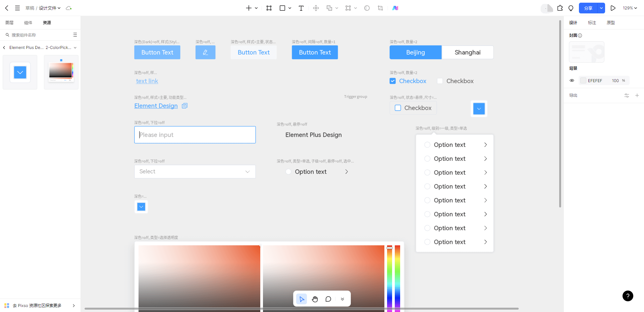Uncheck the checked blue Checkbox
Viewport: 644px width, 312px height.
[x=393, y=81]
